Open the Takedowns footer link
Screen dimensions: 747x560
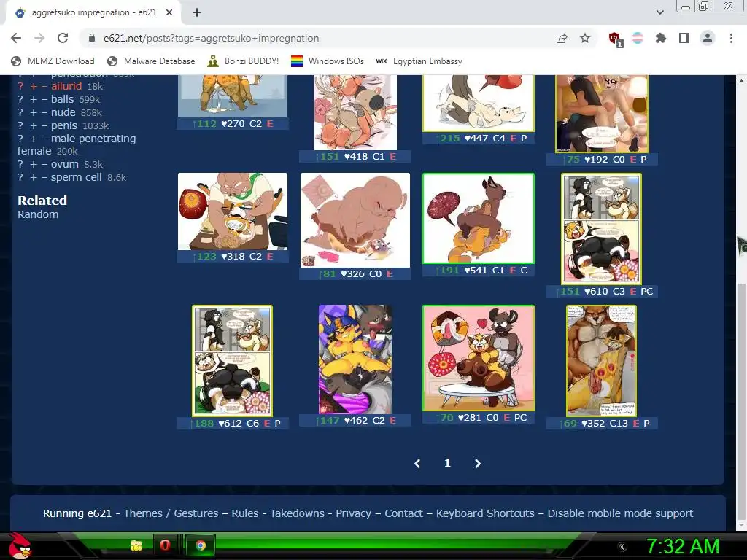297,513
